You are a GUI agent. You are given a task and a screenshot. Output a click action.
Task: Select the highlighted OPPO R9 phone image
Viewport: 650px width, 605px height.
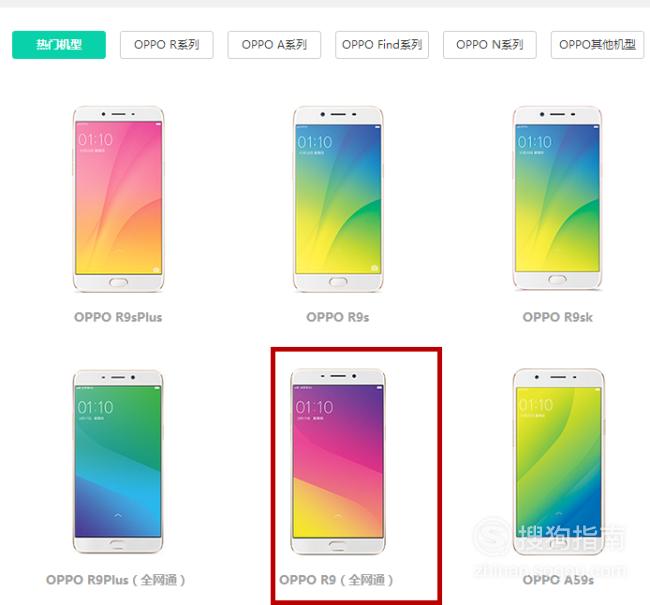coord(338,462)
